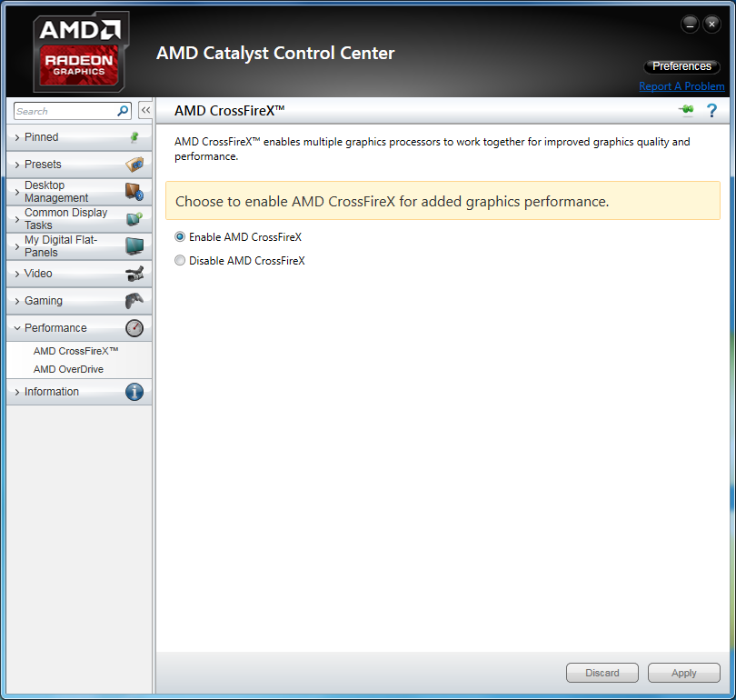Click the Performance category label
Viewport: 736px width, 700px height.
(55, 327)
